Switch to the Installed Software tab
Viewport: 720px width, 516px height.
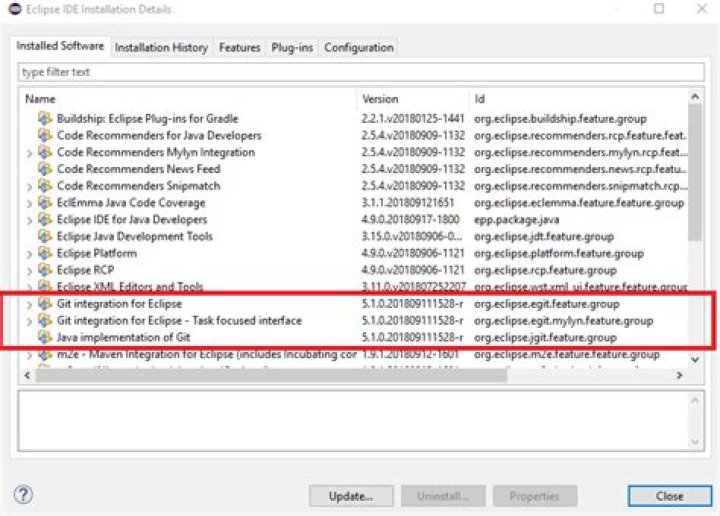(60, 46)
